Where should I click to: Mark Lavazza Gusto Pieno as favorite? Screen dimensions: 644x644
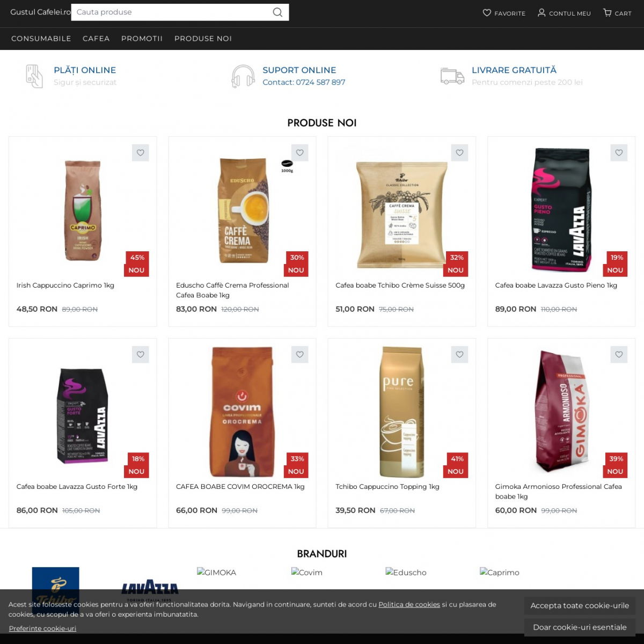pyautogui.click(x=619, y=153)
